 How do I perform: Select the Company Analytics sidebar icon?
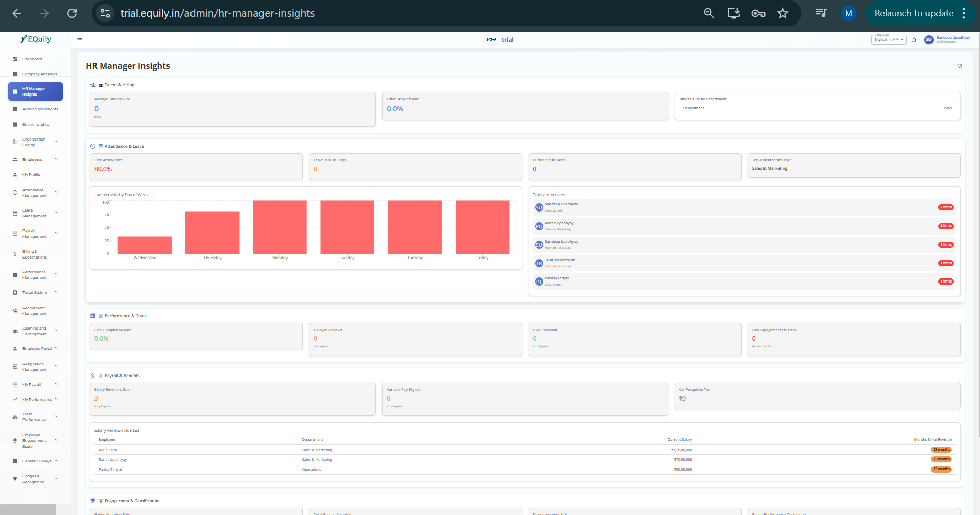(15, 74)
